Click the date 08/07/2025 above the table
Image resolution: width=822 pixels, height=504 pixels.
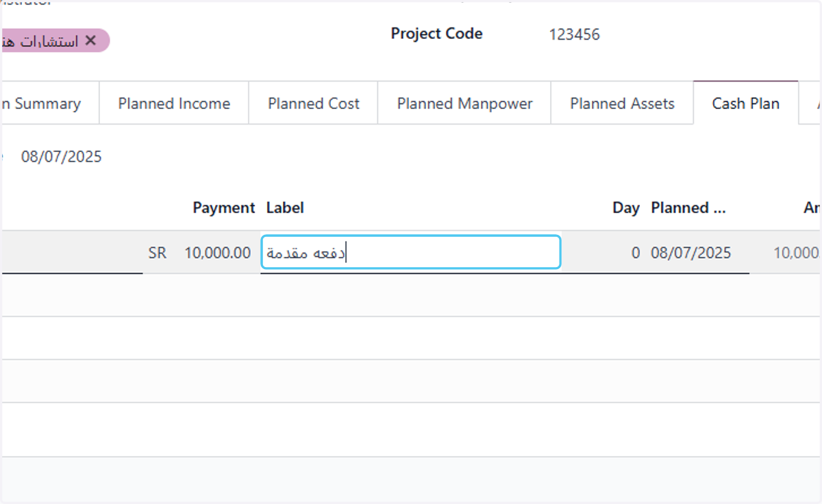[x=61, y=157]
